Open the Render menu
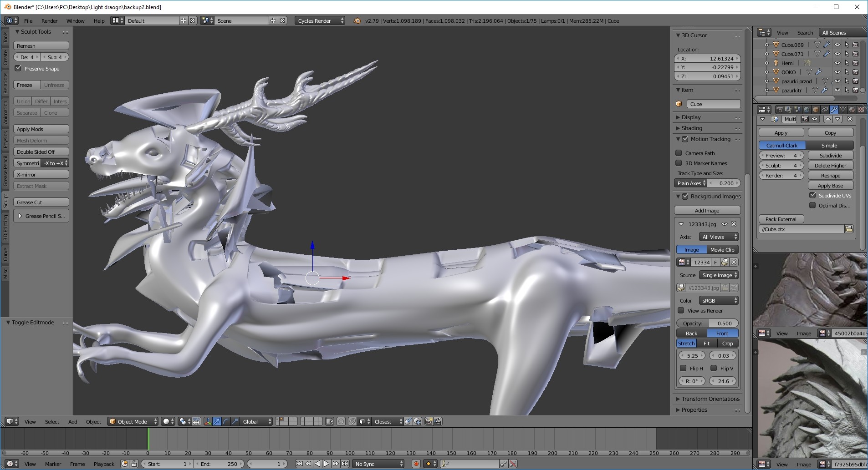The height and width of the screenshot is (470, 868). pyautogui.click(x=50, y=21)
